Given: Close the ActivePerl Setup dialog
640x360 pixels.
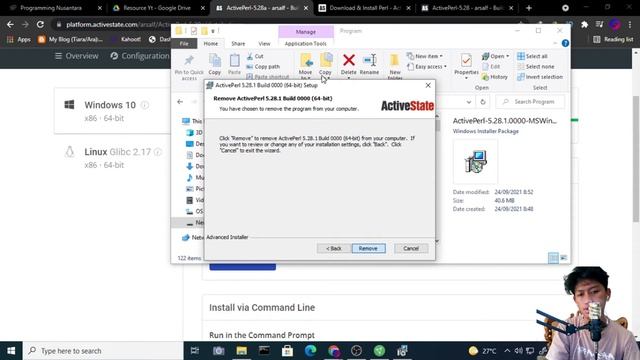Looking at the screenshot, I should pyautogui.click(x=428, y=85).
